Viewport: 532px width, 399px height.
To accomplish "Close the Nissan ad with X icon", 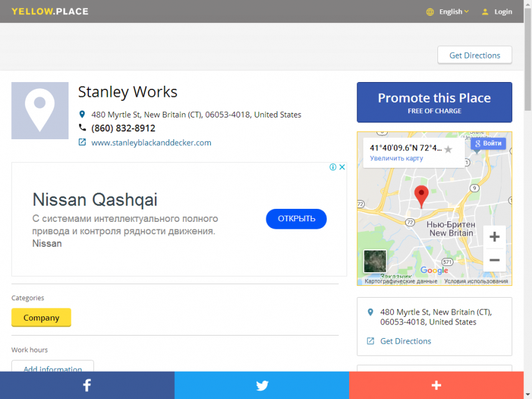I will (x=342, y=167).
